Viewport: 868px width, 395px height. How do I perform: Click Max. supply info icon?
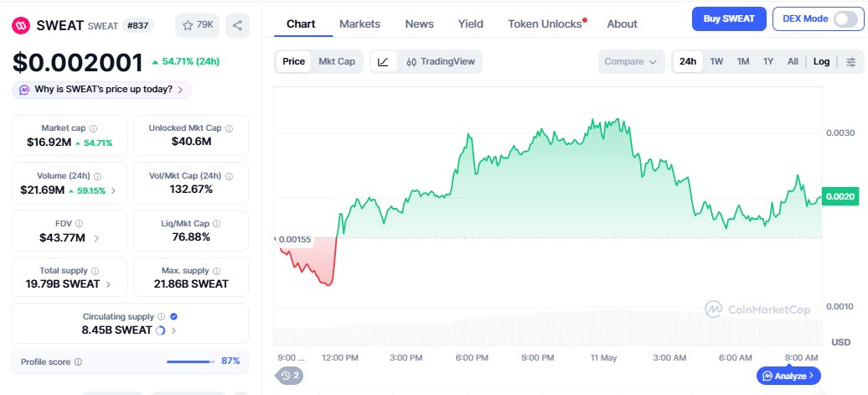tap(216, 271)
